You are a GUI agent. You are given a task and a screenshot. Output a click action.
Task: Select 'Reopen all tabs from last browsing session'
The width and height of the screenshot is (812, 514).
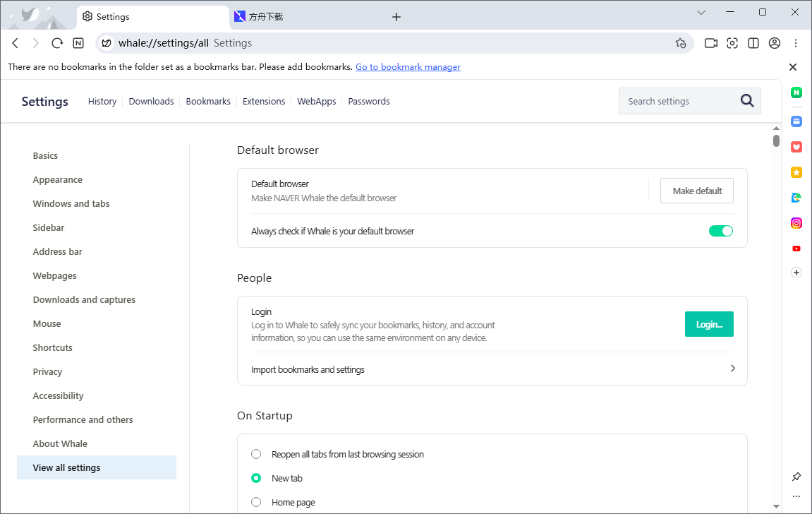point(256,454)
